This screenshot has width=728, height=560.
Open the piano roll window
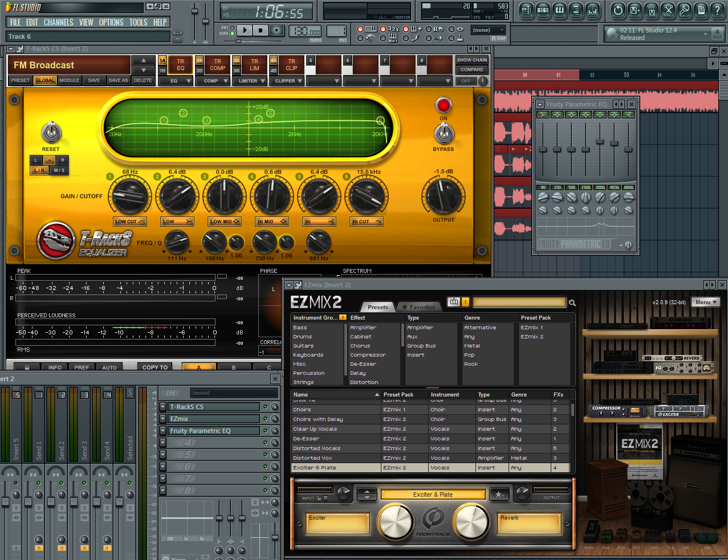coord(559,10)
